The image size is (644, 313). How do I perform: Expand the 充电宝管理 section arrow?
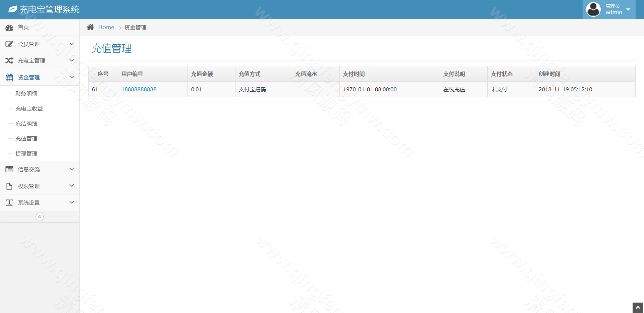71,60
